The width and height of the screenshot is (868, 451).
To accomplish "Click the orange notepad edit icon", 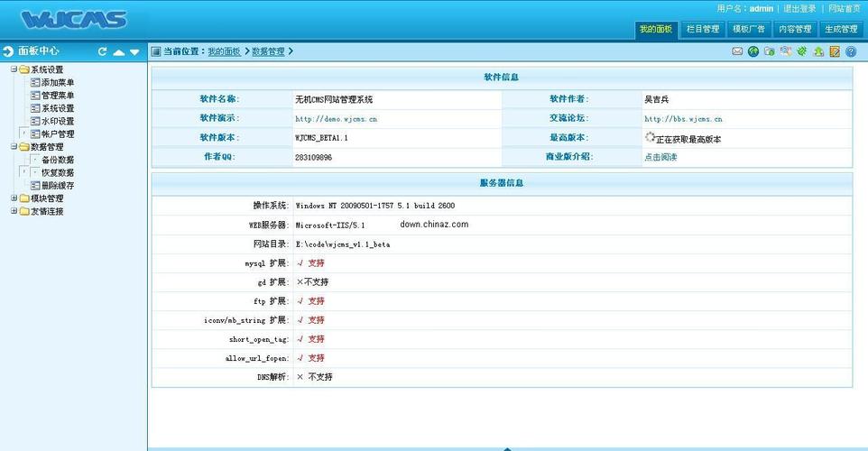I will click(835, 51).
